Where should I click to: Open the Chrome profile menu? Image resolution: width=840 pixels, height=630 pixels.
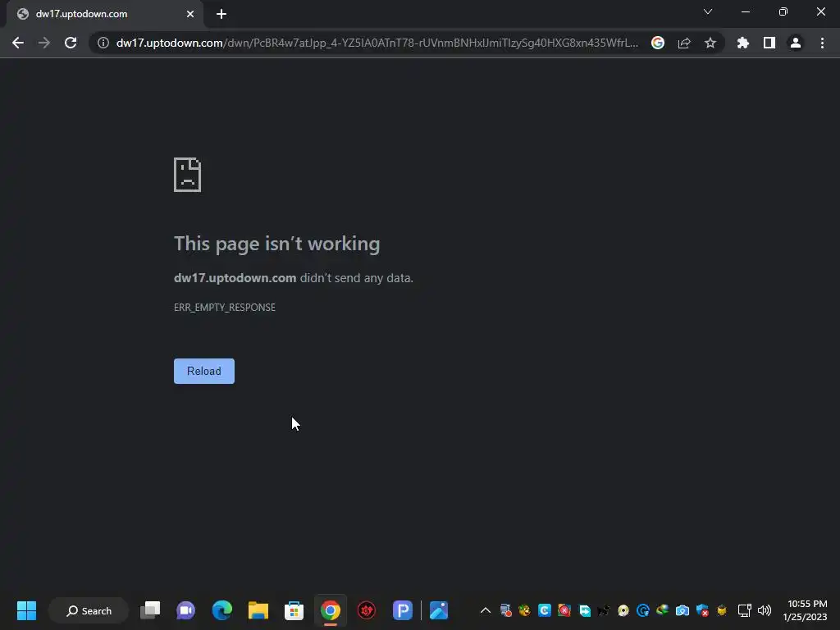pos(796,43)
